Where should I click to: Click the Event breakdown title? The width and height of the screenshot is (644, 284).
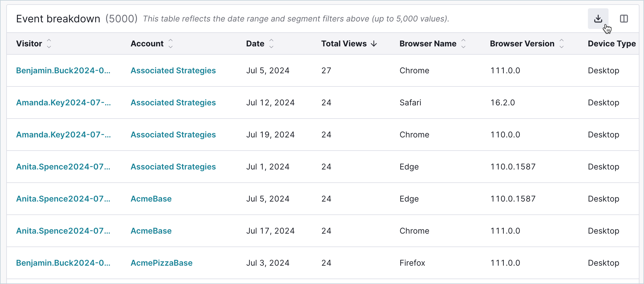tap(58, 19)
